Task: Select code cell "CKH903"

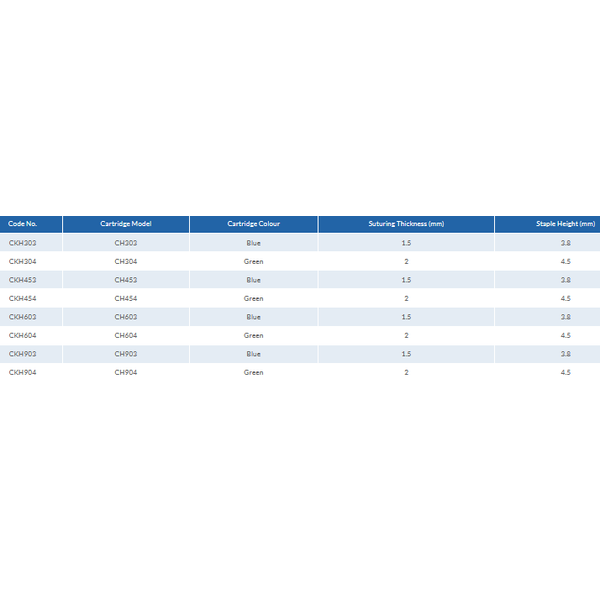Action: [23, 354]
